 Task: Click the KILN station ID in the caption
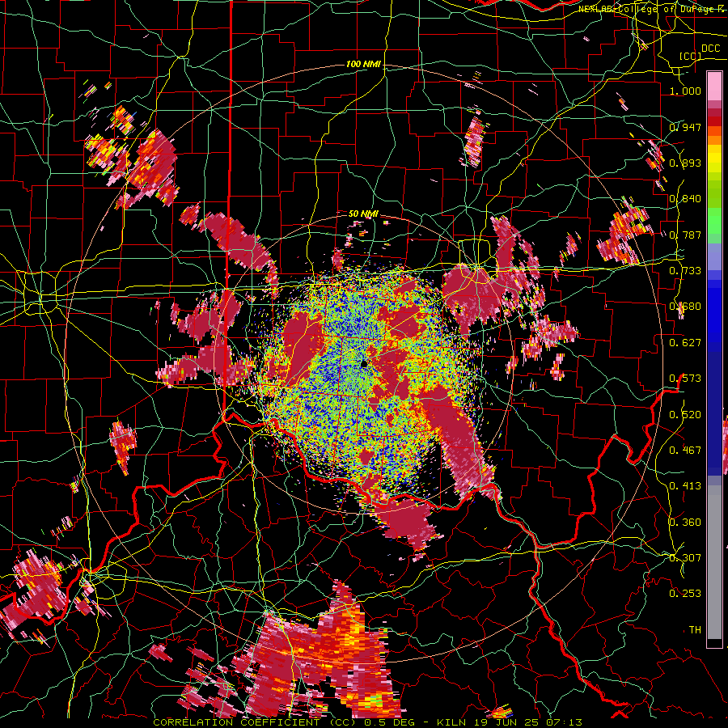tap(450, 722)
